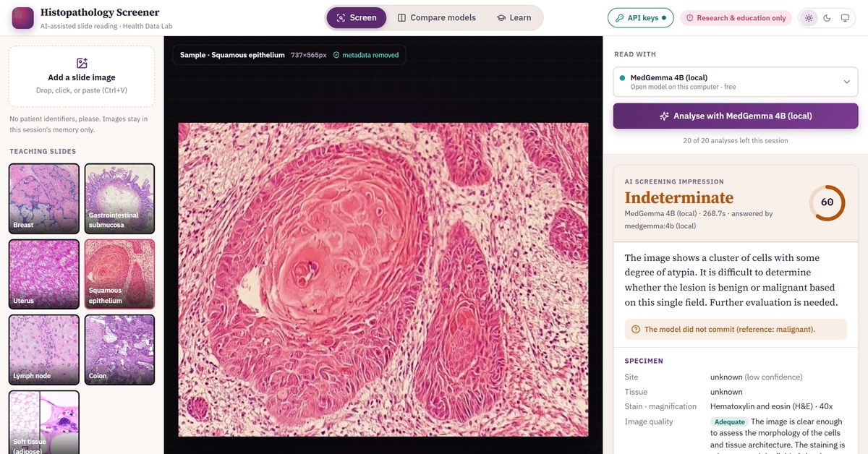
Task: Click the Compare models columns icon
Action: pyautogui.click(x=401, y=17)
